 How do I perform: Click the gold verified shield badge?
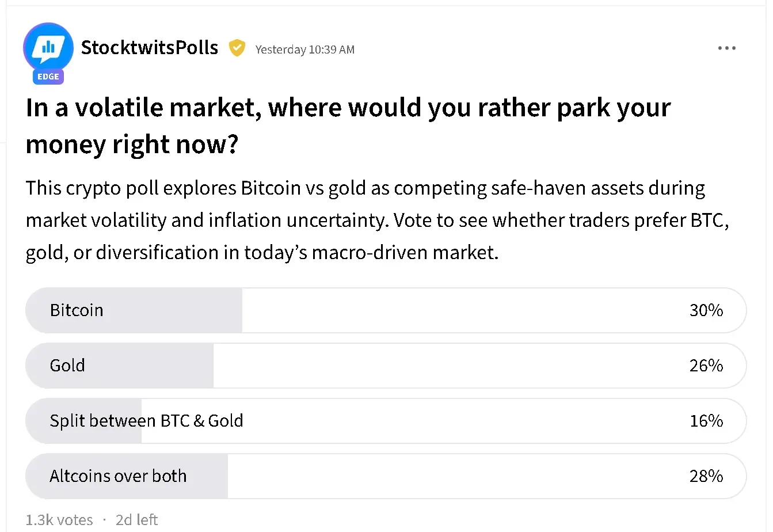coord(237,48)
